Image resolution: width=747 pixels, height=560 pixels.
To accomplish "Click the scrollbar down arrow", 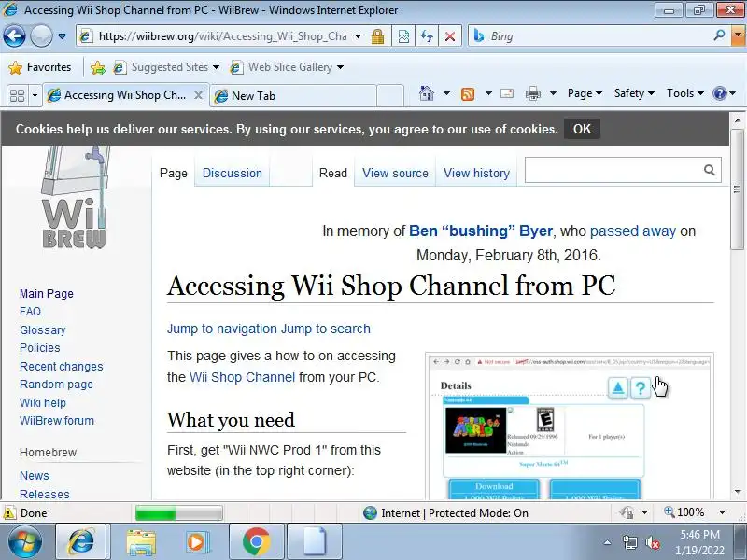I will tap(738, 492).
